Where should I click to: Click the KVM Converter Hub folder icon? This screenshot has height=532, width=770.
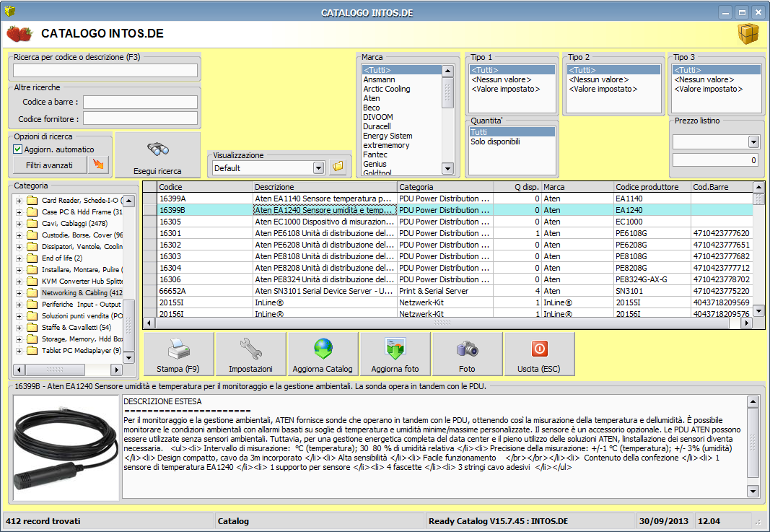click(32, 281)
